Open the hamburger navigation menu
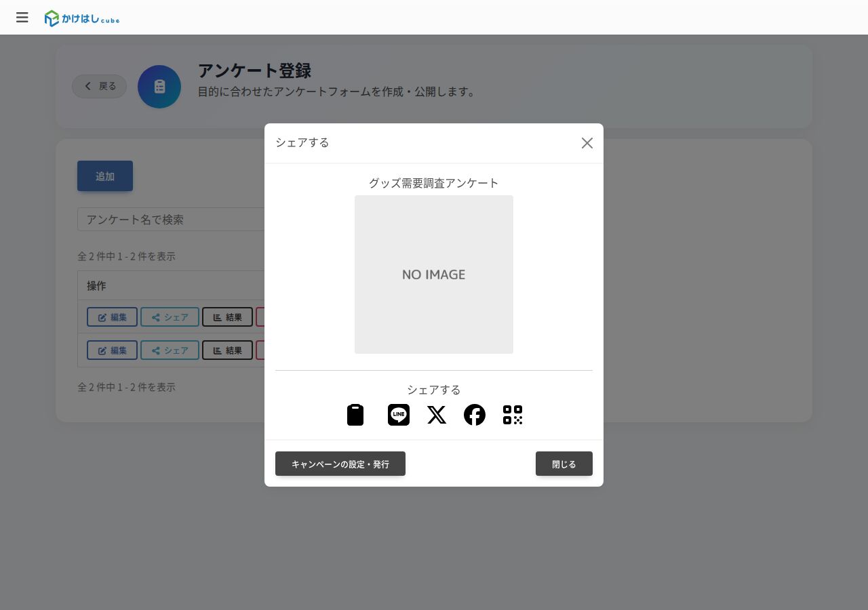868x610 pixels. [22, 18]
